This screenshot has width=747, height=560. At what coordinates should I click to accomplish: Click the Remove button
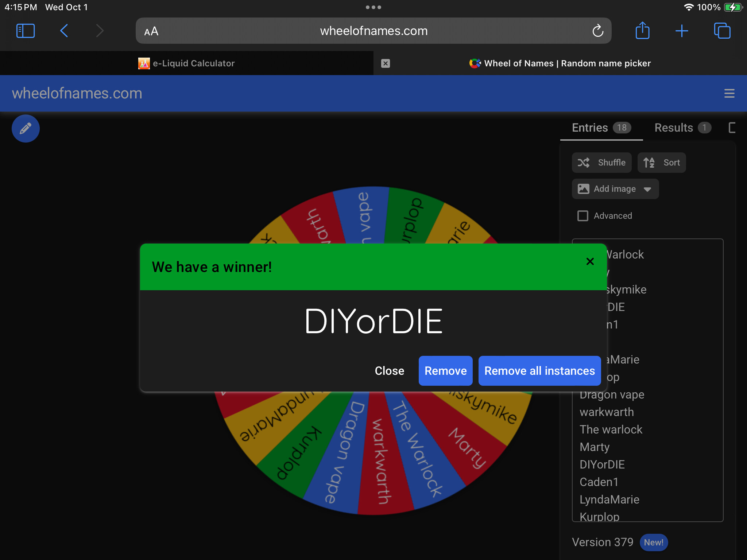coord(445,371)
